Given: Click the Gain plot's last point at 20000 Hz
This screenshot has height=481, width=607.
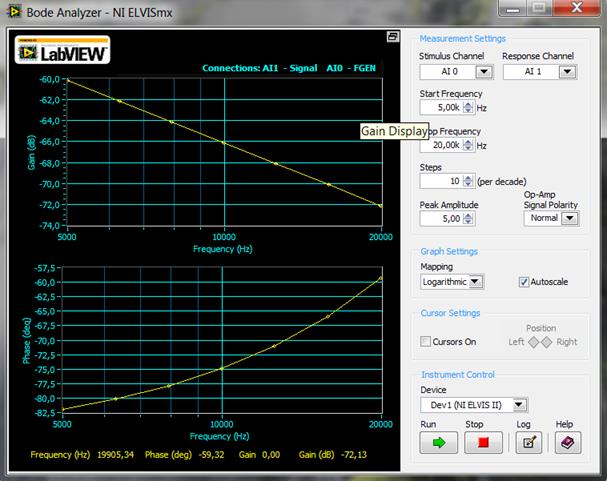Looking at the screenshot, I should (380, 206).
